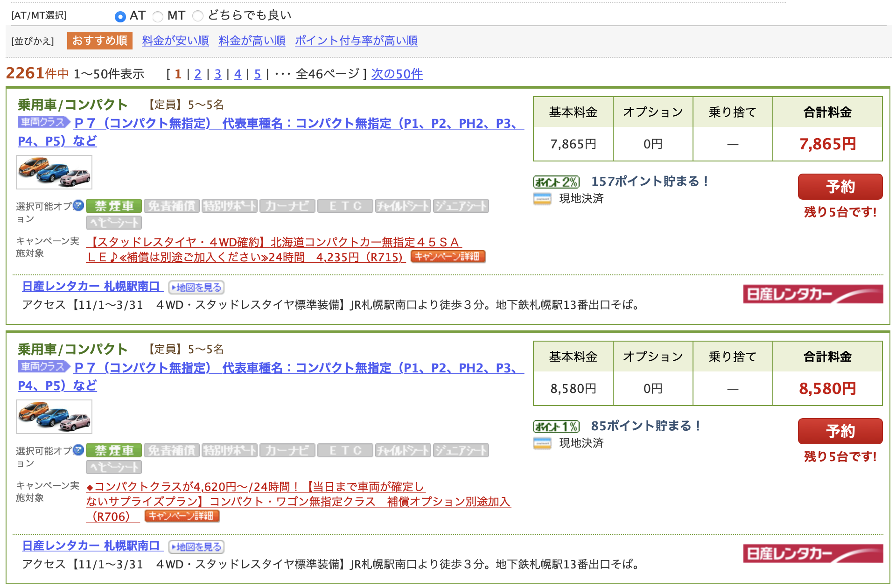The height and width of the screenshot is (588, 896).
Task: Click the help icon beside 選択可能オプション in first listing
Action: point(78,205)
